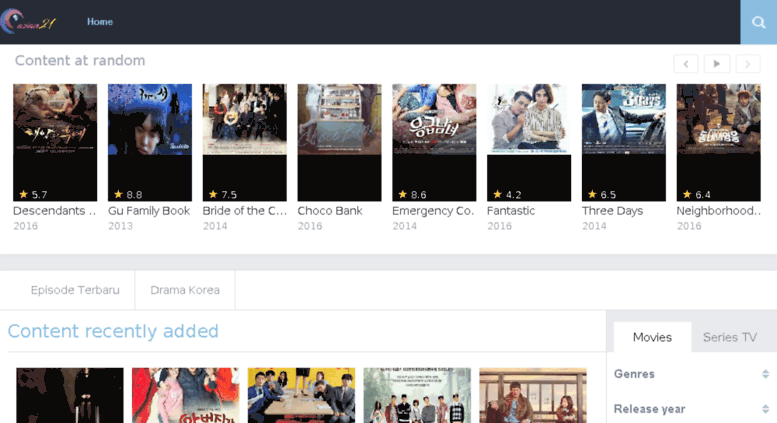Open first recently added dark poster
The height and width of the screenshot is (423, 777).
(70, 395)
